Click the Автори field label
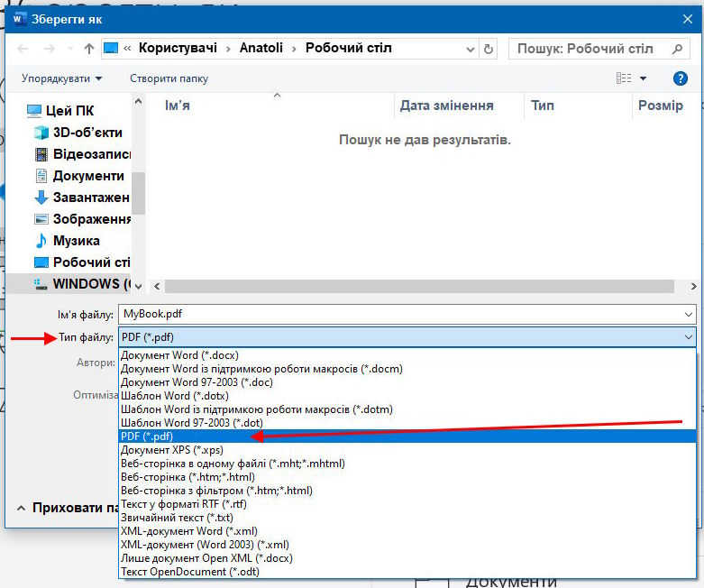The height and width of the screenshot is (588, 704). point(96,363)
